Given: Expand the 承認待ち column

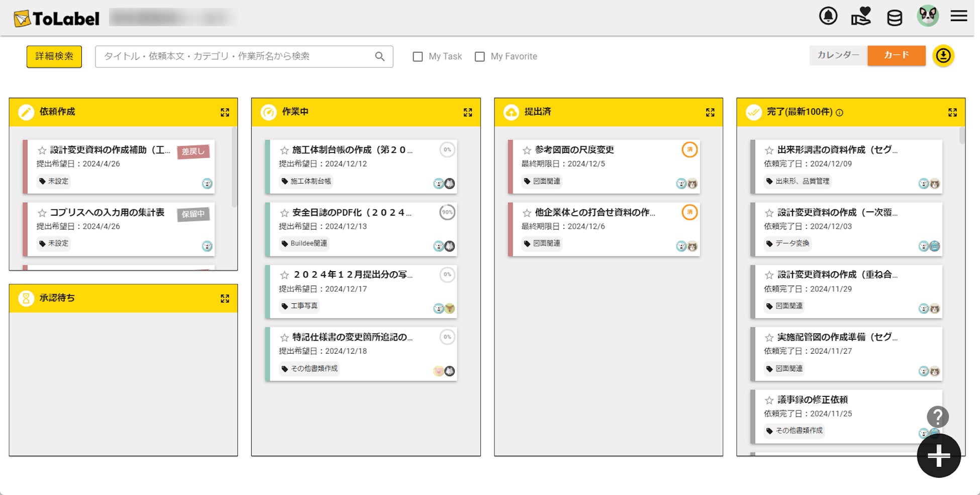Looking at the screenshot, I should pyautogui.click(x=225, y=298).
